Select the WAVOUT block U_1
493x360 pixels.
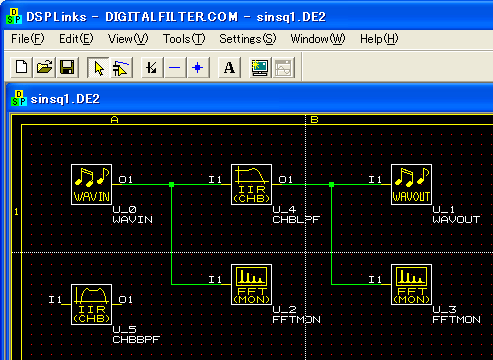(x=411, y=184)
